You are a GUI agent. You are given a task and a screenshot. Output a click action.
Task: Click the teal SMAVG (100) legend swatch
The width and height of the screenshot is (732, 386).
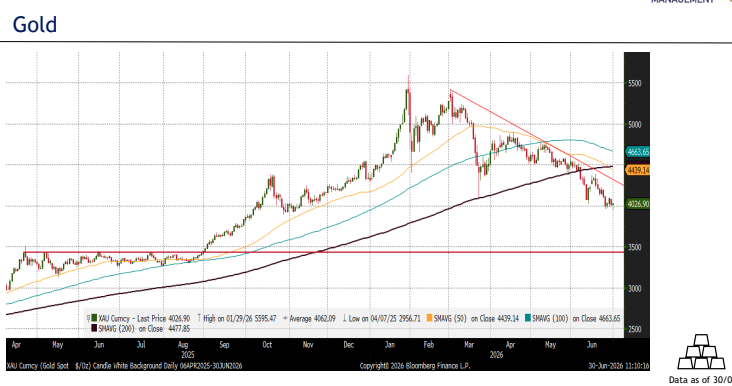(x=528, y=318)
